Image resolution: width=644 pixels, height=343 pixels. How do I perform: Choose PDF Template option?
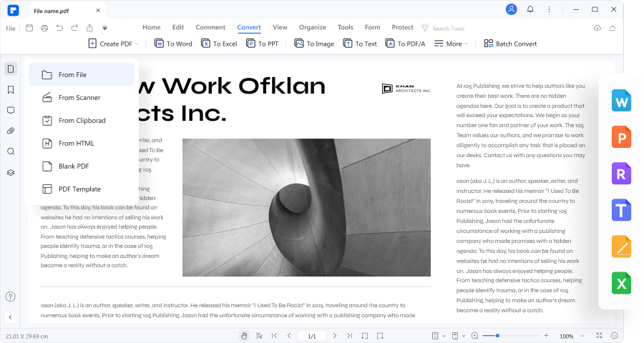coord(82,189)
